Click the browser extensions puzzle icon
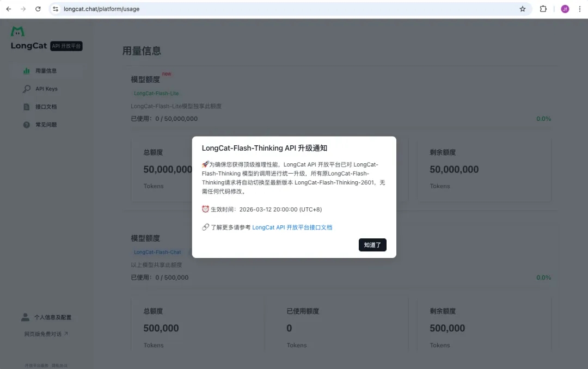The width and height of the screenshot is (588, 369). [x=543, y=9]
